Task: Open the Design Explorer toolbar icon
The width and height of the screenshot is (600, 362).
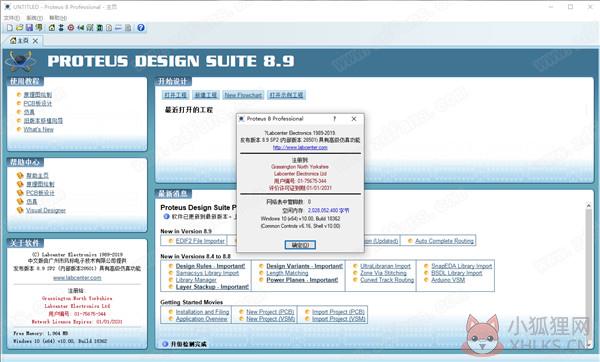Action: 99,28
